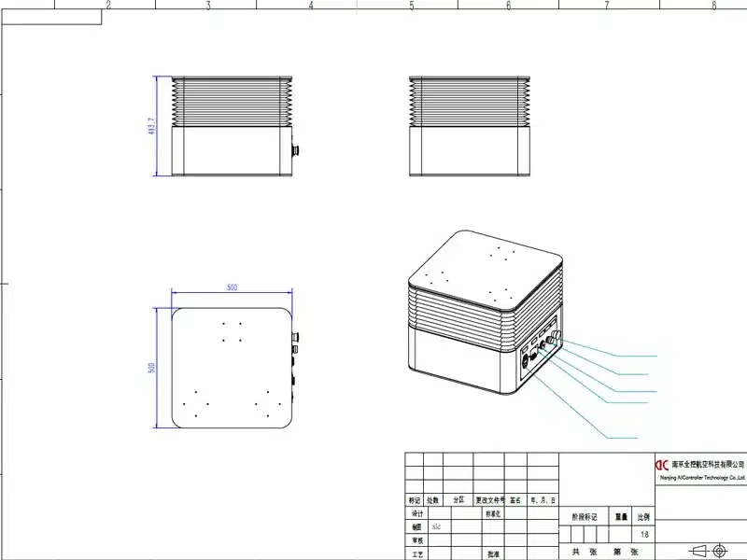Click the crosshair target symbol beside the projection symbol
The image size is (747, 560).
coord(720,550)
